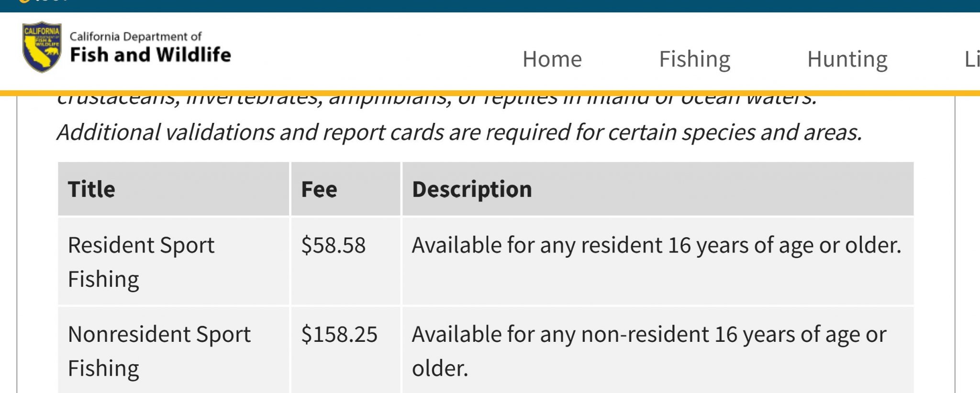Click the Title column header
The height and width of the screenshot is (393, 980).
174,189
